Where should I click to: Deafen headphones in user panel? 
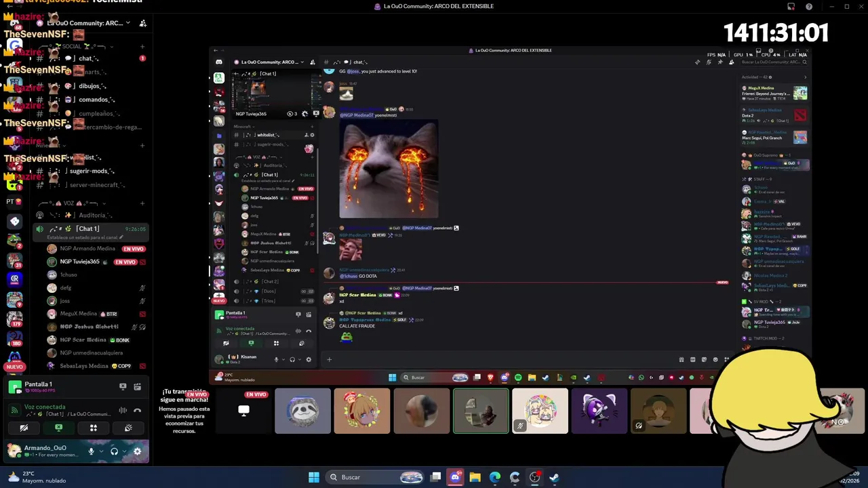pyautogui.click(x=114, y=451)
